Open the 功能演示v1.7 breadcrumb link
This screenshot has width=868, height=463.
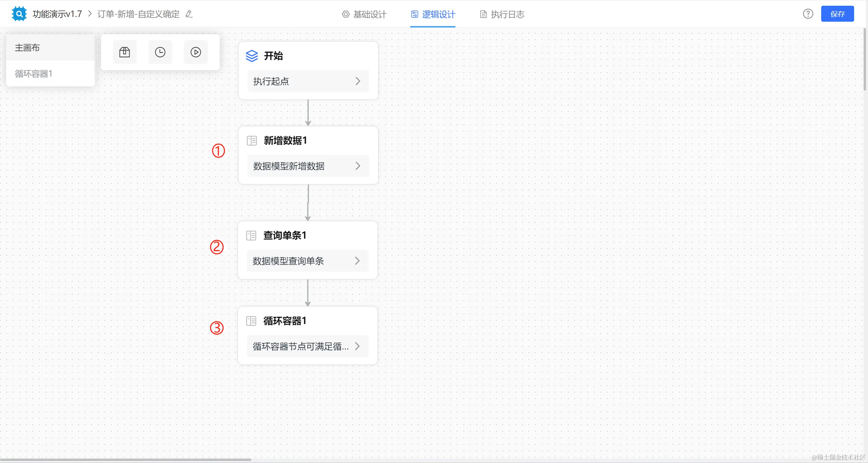coord(57,14)
